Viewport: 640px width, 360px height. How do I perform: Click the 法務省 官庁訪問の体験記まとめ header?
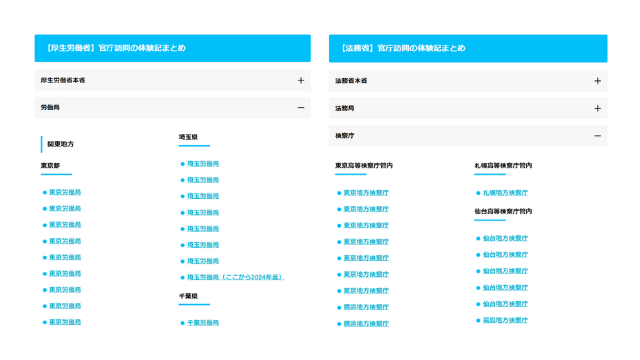[468, 48]
